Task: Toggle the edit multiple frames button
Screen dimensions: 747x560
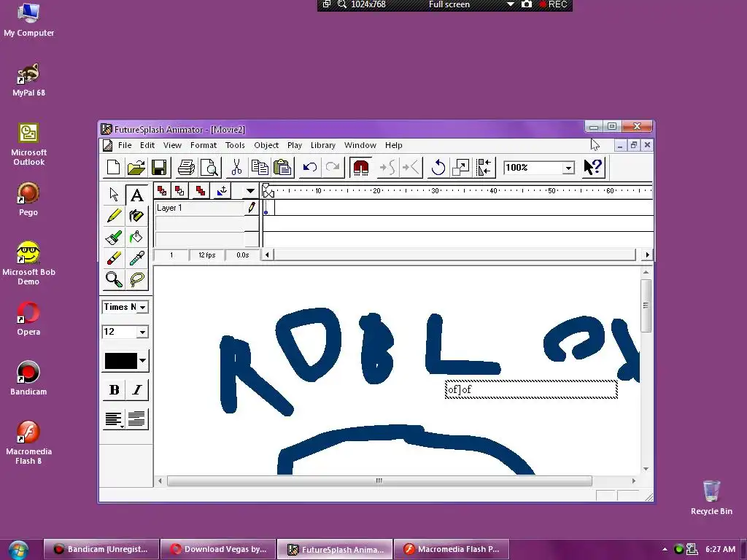Action: 201,191
